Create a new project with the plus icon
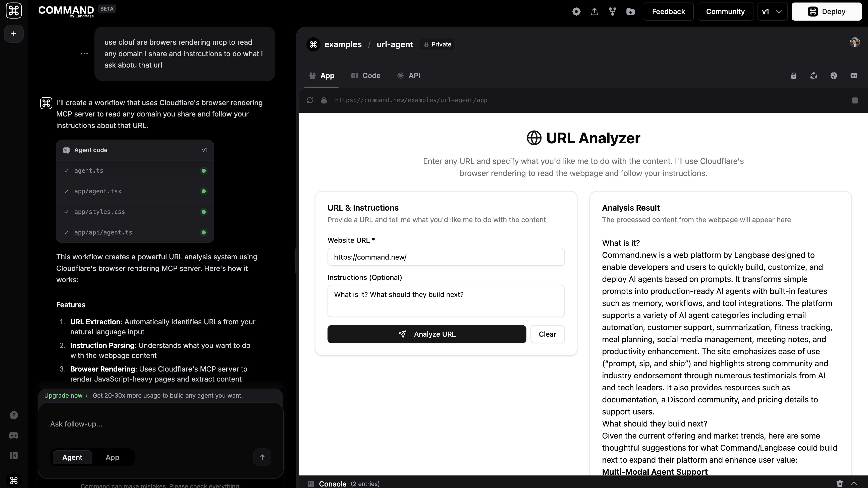The width and height of the screenshot is (868, 488). (14, 33)
